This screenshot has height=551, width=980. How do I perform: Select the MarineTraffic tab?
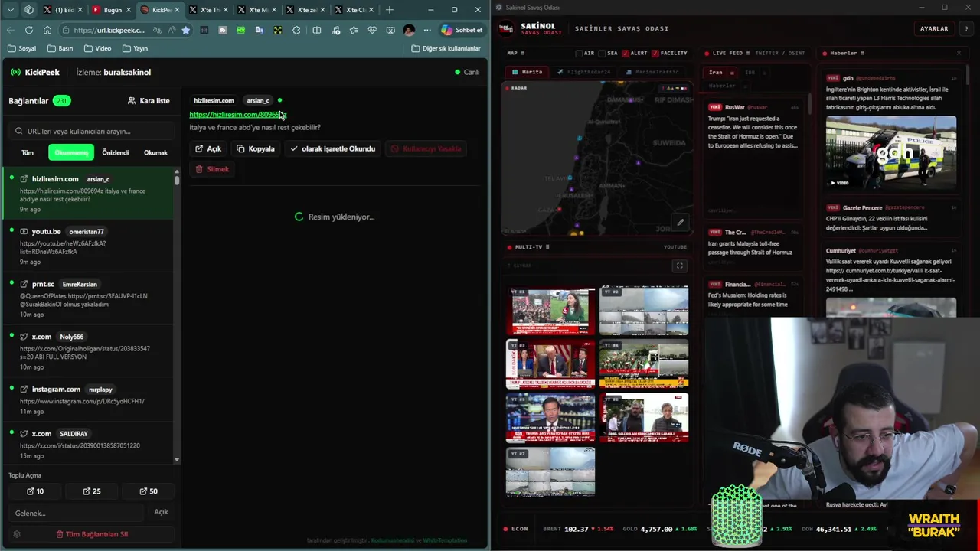click(652, 72)
